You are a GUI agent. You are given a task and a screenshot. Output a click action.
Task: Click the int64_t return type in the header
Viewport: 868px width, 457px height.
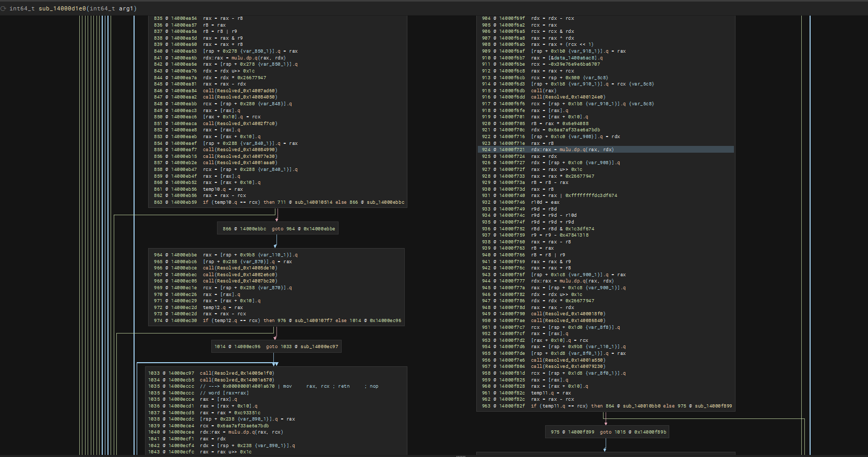(x=22, y=8)
